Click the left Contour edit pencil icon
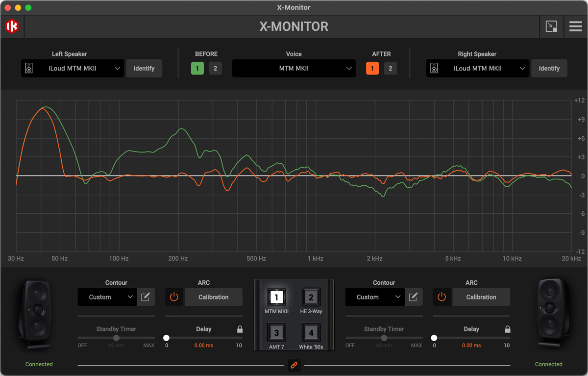Screen dimensions: 588x376 point(146,297)
